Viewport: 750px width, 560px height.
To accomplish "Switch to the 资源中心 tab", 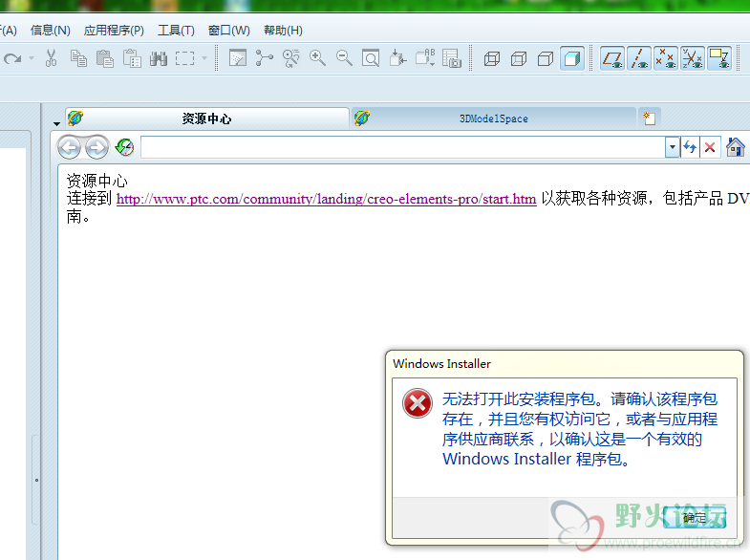I will 206,118.
